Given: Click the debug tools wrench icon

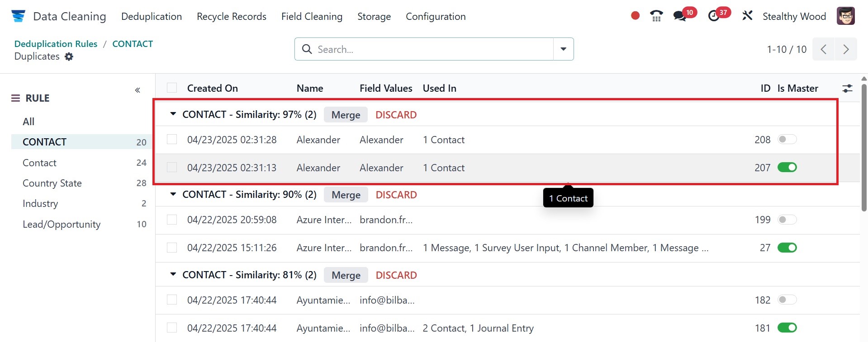Looking at the screenshot, I should click(x=747, y=16).
